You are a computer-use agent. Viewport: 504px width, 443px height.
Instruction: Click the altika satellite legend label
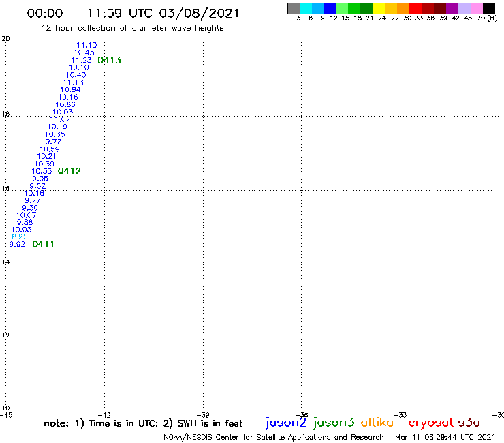pyautogui.click(x=377, y=422)
